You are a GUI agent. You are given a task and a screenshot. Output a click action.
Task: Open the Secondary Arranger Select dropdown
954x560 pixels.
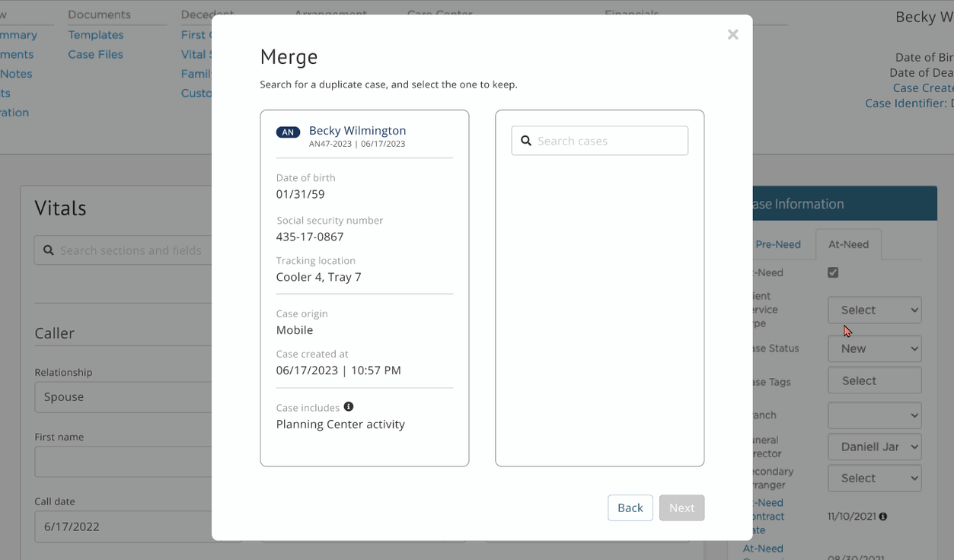[874, 478]
